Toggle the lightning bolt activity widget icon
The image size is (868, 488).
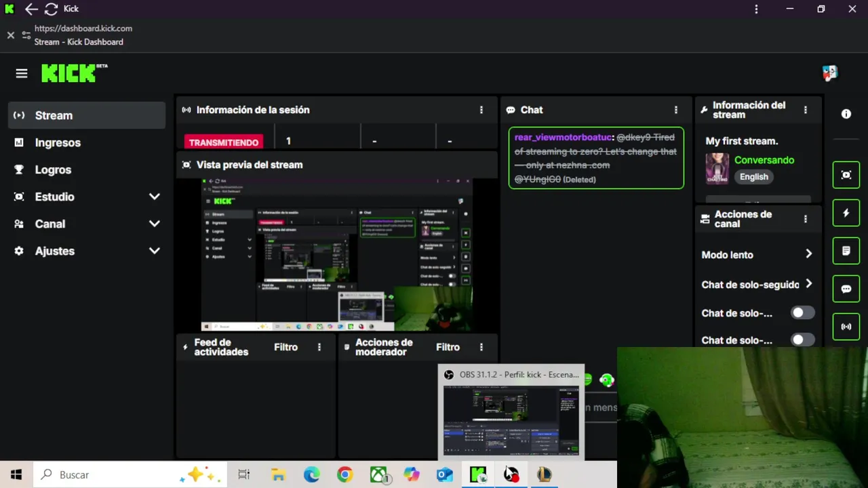(846, 213)
